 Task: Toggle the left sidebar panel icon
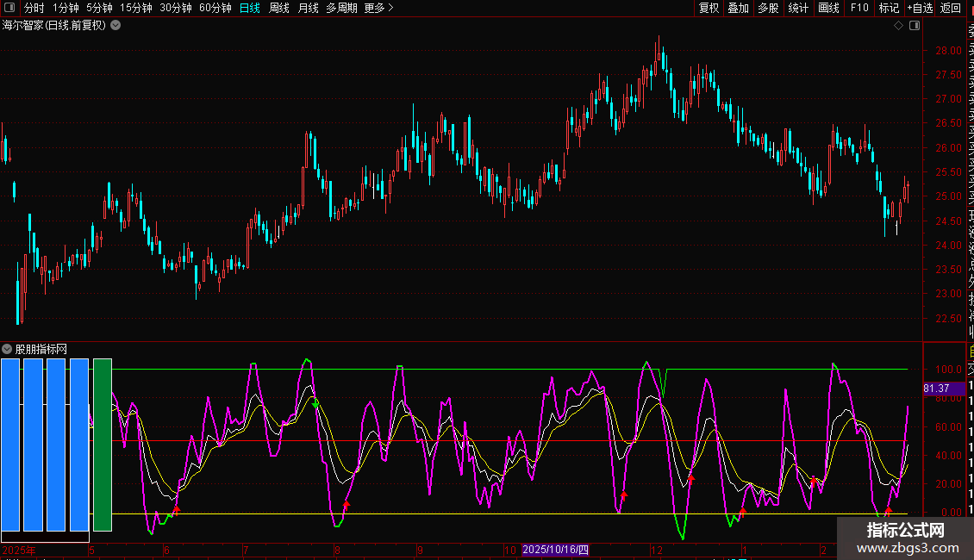(9, 8)
